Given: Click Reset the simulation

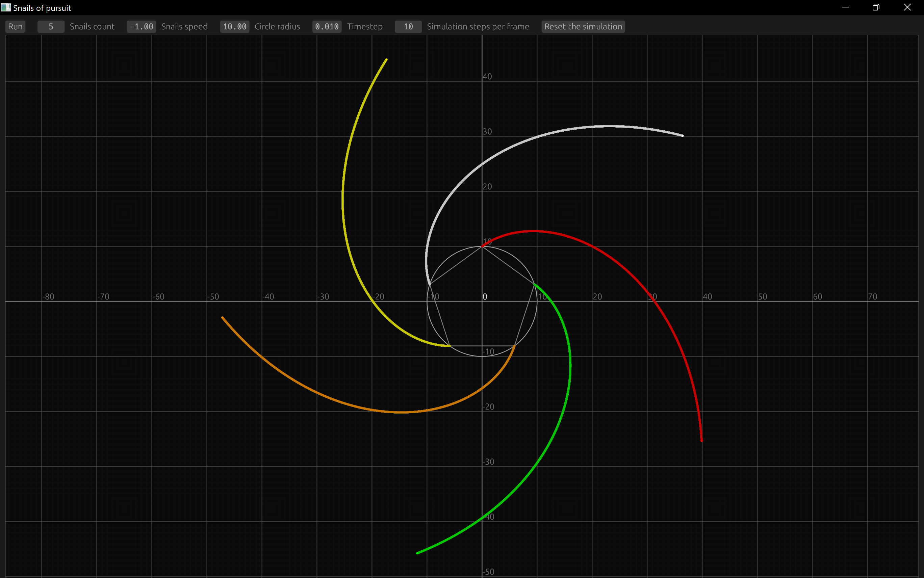Looking at the screenshot, I should (583, 26).
